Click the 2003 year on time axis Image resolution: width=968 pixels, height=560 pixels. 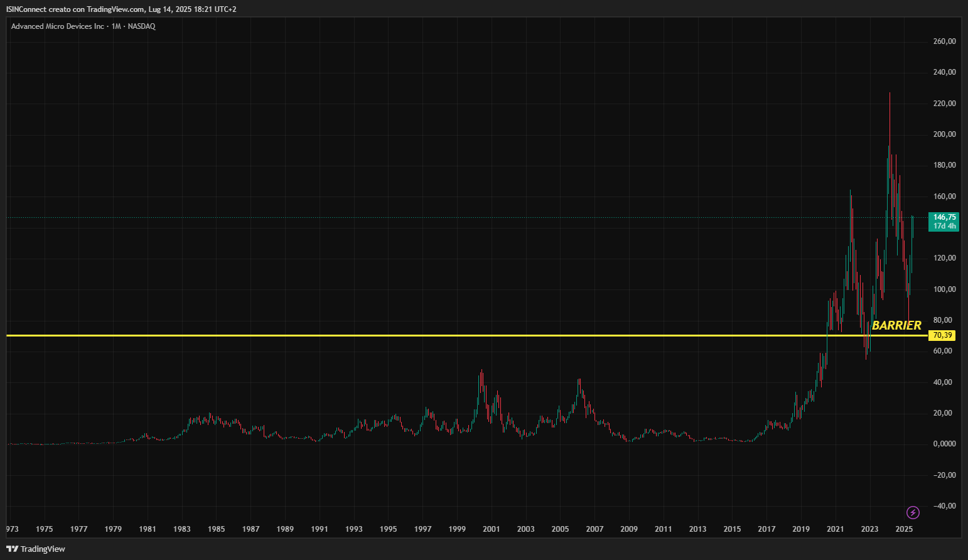tap(526, 529)
